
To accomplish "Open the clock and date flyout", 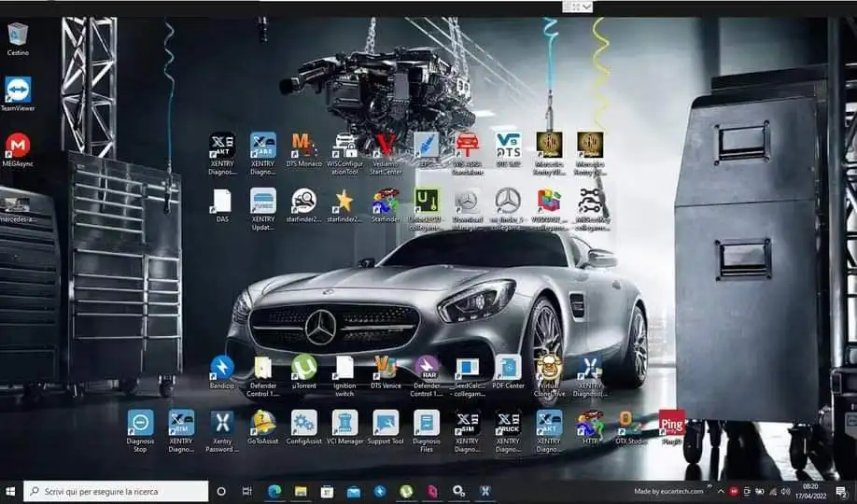I will tap(811, 491).
